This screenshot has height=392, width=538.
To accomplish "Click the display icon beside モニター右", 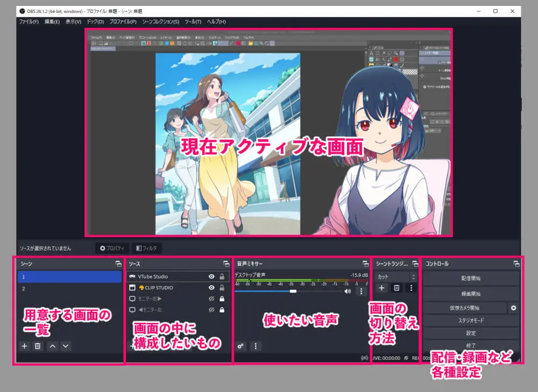I will tap(132, 299).
